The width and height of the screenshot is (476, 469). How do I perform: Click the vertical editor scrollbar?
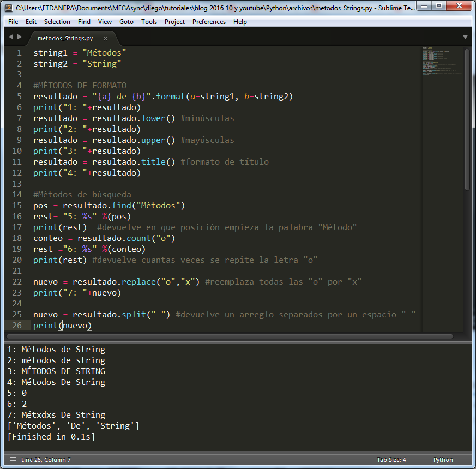coord(467,120)
